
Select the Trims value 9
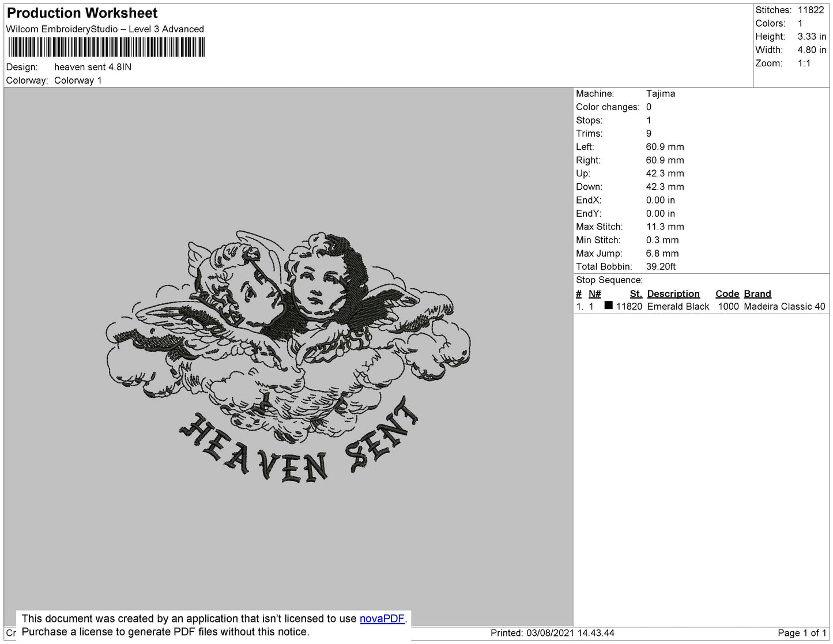[649, 133]
